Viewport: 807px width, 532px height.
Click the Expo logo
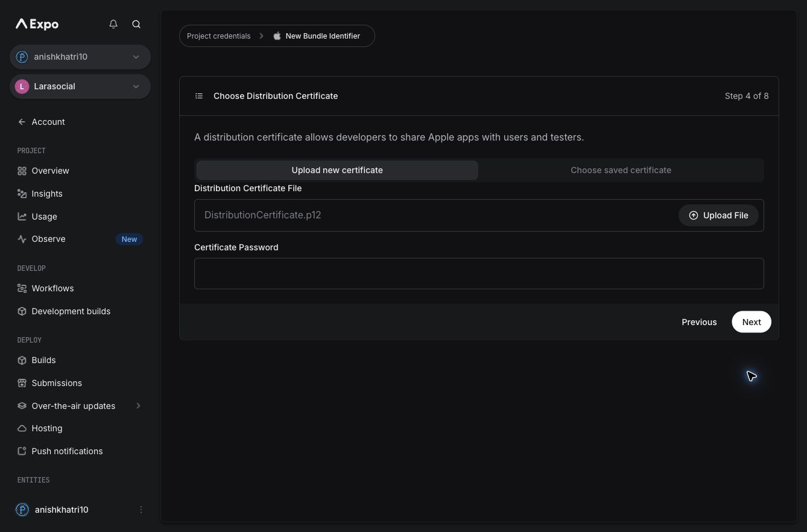click(x=37, y=24)
